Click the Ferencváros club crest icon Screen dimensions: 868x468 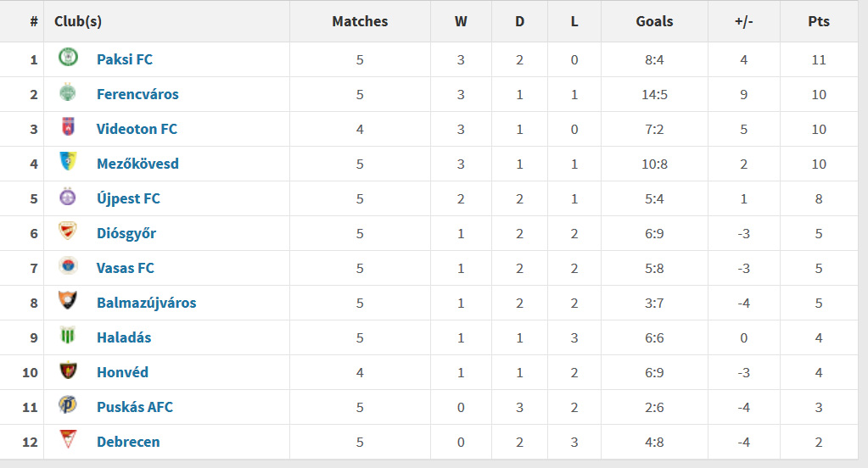pyautogui.click(x=68, y=92)
